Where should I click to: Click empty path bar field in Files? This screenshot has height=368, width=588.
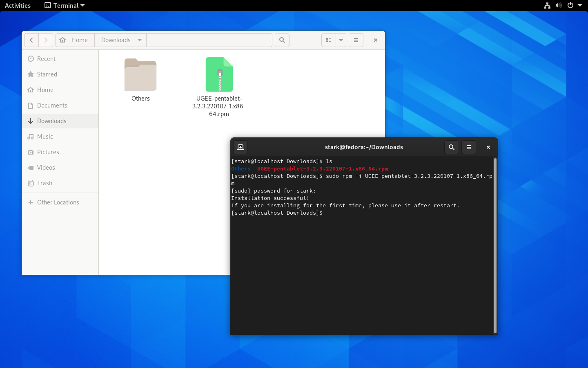pos(209,40)
